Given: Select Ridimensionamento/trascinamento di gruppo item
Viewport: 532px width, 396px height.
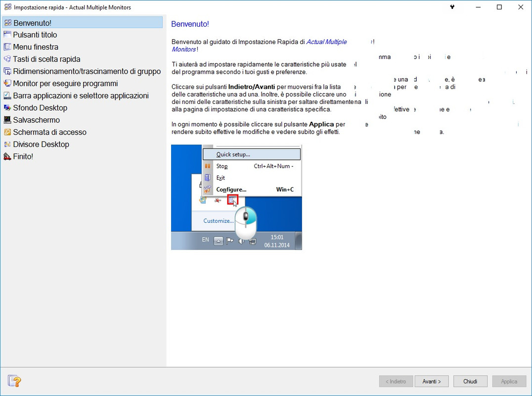Looking at the screenshot, I should pos(87,71).
